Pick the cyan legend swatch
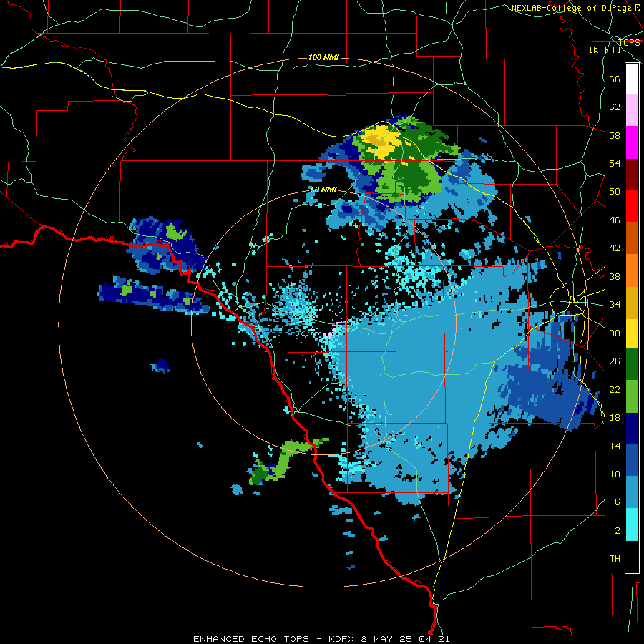644x644 pixels. (632, 525)
